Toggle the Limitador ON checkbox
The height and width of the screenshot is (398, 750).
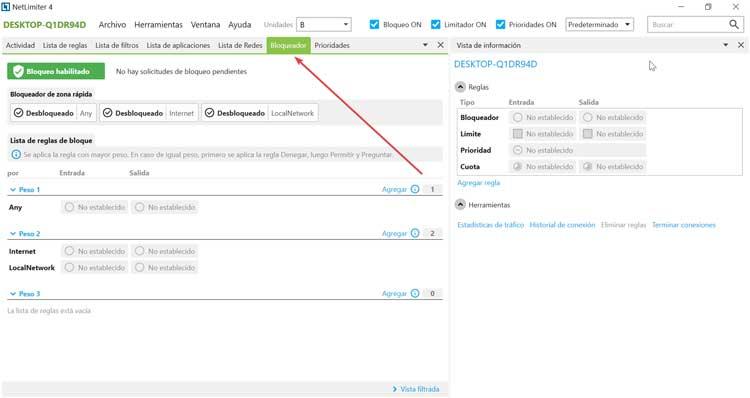point(435,24)
